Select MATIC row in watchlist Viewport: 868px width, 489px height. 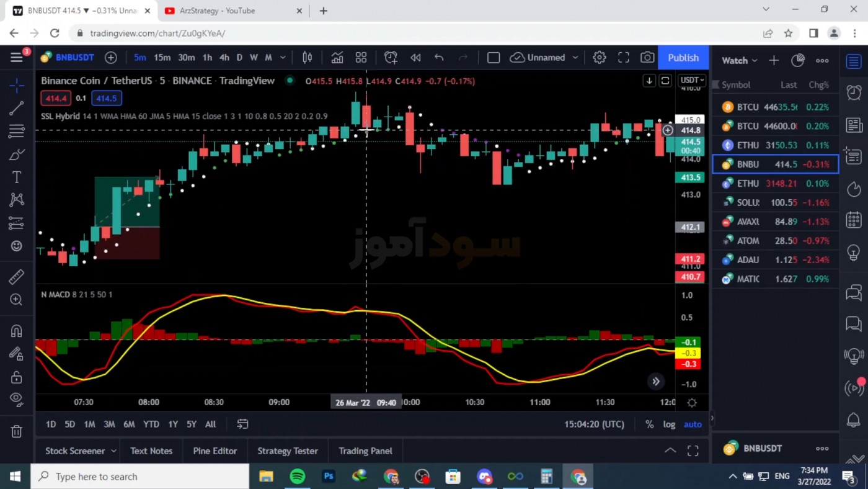[775, 279]
